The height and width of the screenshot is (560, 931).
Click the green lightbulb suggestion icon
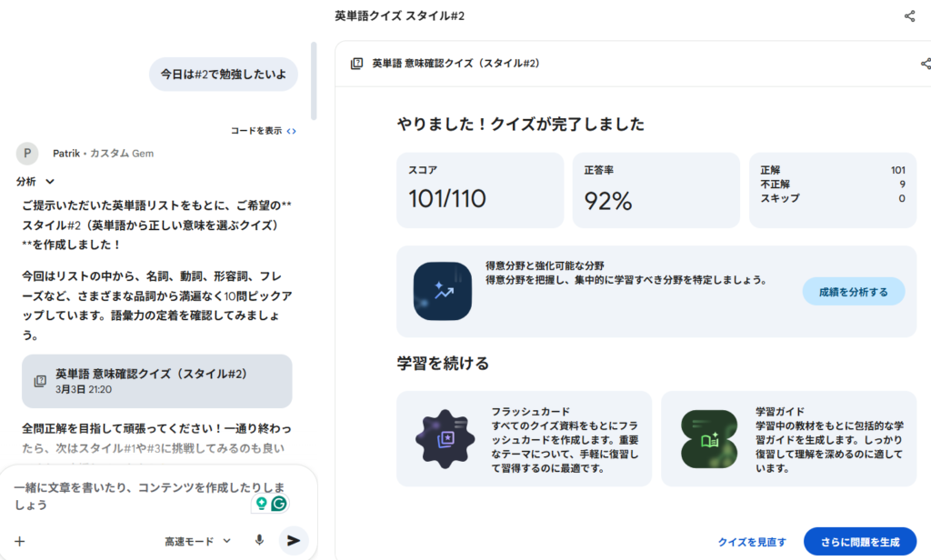point(262,503)
